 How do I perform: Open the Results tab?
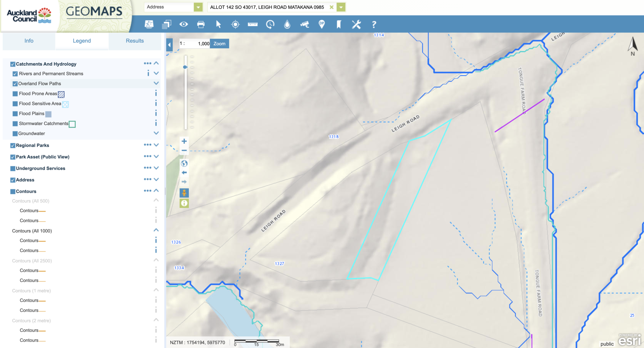tap(135, 41)
